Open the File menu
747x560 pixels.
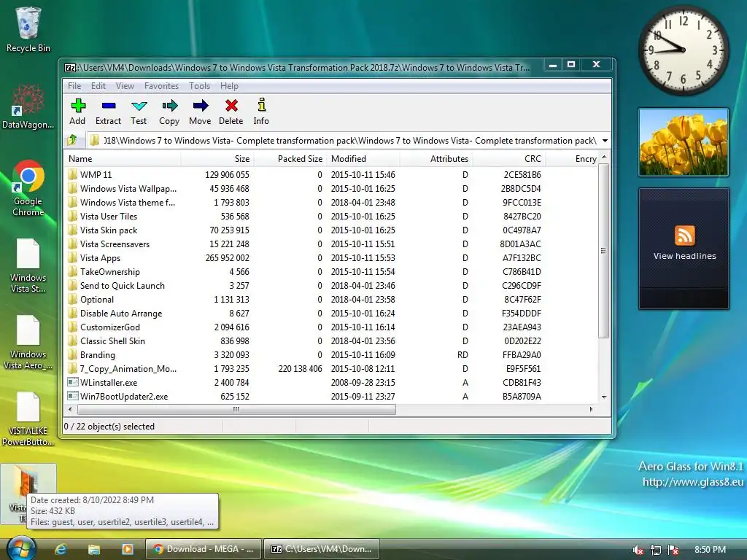(x=74, y=86)
